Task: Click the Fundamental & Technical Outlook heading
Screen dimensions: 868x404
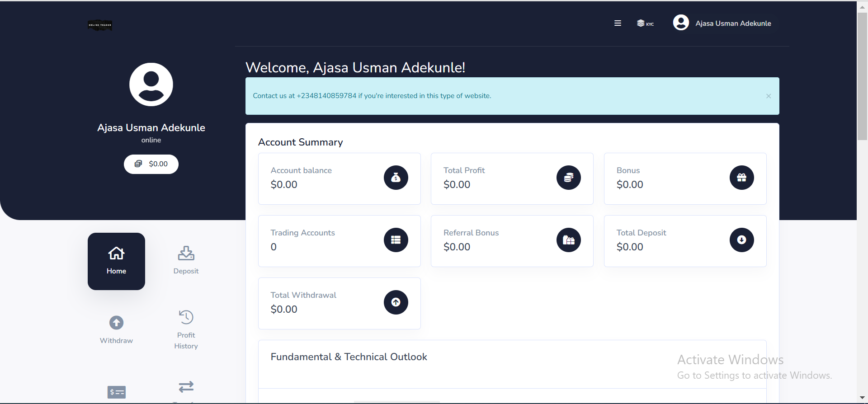Action: tap(349, 357)
